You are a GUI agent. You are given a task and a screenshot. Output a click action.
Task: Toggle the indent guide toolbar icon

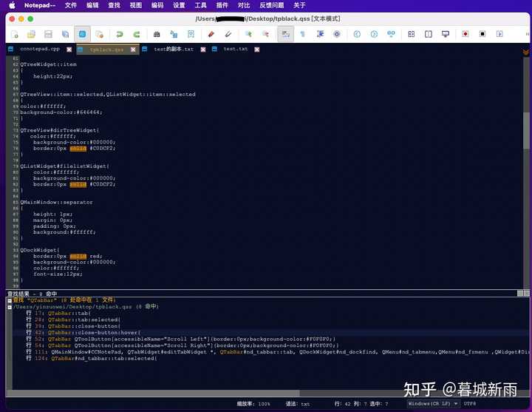point(320,34)
